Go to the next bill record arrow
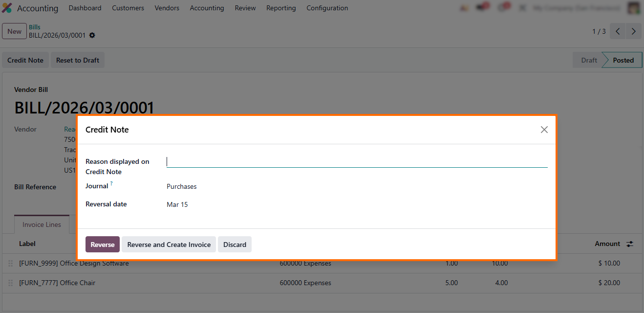 pos(634,31)
